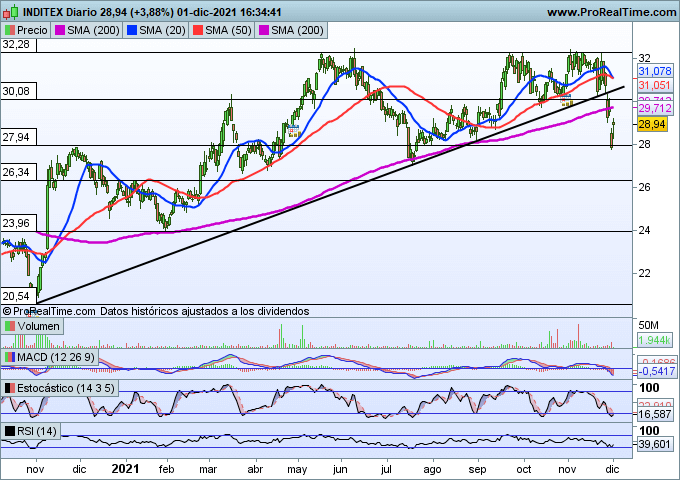Open the dividend calendar icon near late April
Screen dimensions: 680x480
pyautogui.click(x=294, y=131)
